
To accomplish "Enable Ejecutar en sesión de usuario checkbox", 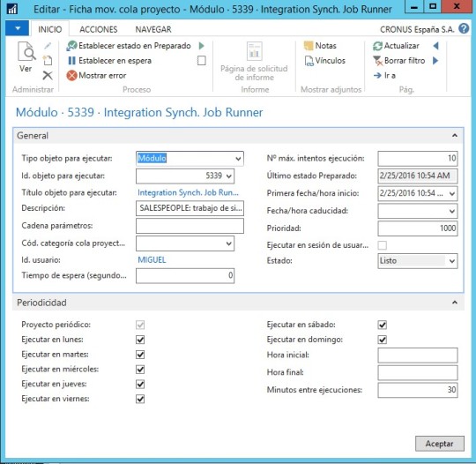I will [383, 245].
